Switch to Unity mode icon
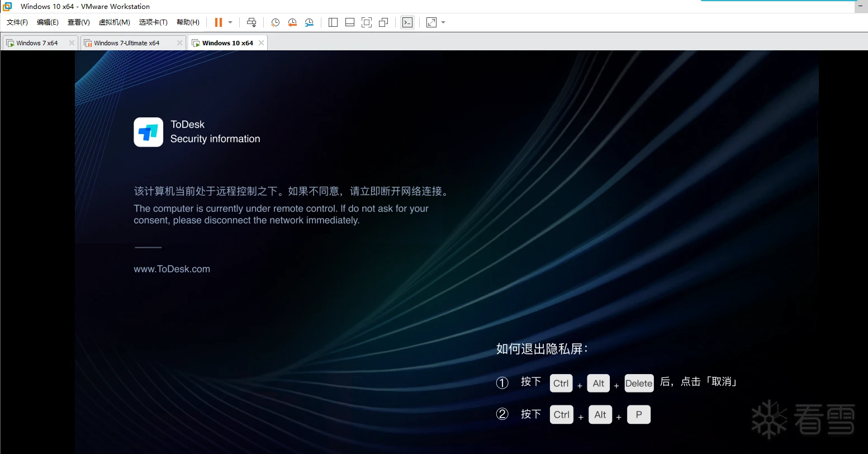Image resolution: width=868 pixels, height=454 pixels. coord(383,22)
